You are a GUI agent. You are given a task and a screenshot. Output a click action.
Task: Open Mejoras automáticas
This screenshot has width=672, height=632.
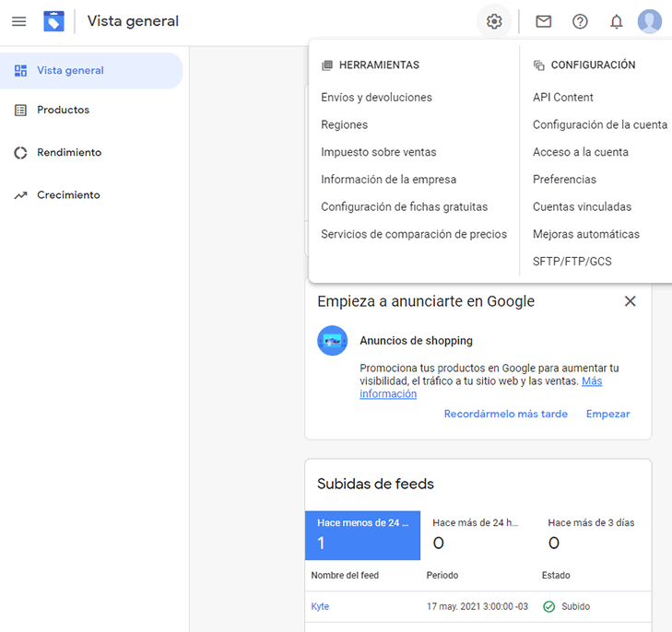point(586,234)
